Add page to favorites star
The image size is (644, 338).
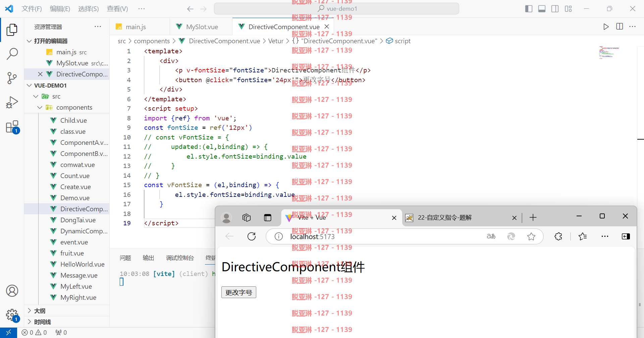click(x=531, y=236)
